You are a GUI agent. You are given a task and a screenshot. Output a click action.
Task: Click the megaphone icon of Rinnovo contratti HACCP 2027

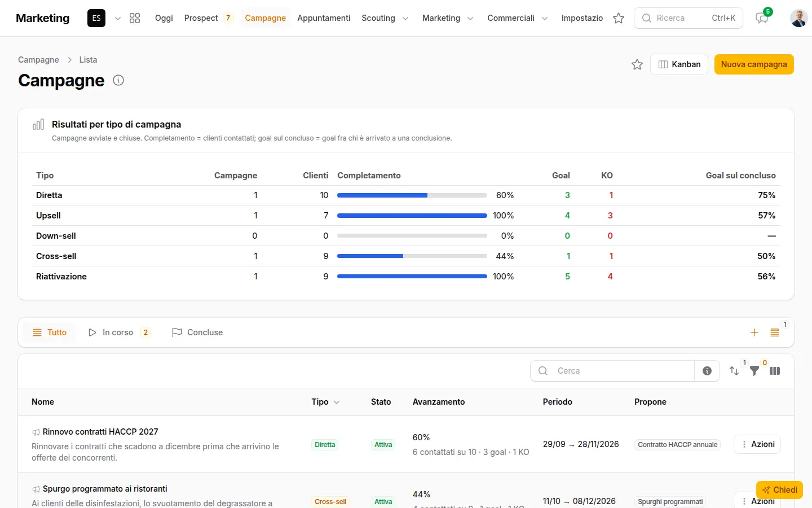(x=36, y=432)
